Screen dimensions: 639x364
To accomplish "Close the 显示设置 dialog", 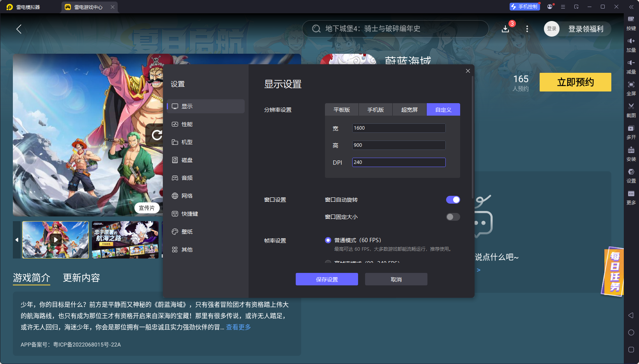I will tap(468, 71).
